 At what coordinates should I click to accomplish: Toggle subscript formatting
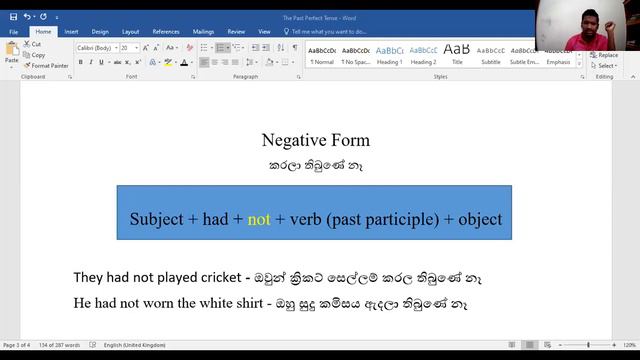(128, 62)
